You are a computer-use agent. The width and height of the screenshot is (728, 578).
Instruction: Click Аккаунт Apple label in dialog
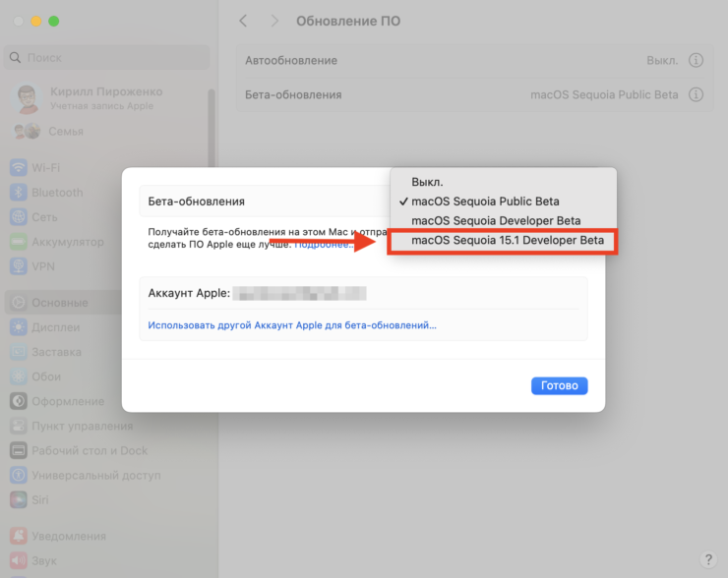(x=189, y=293)
